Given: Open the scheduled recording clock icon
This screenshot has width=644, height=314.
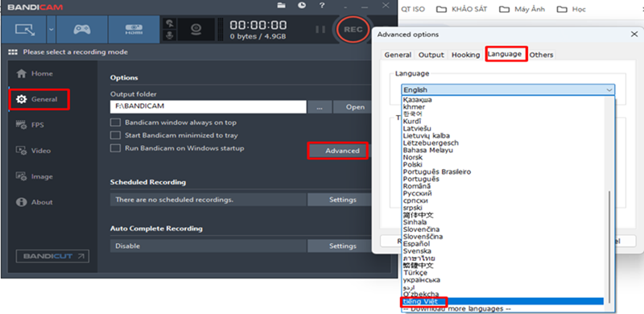Looking at the screenshot, I should pyautogui.click(x=302, y=6).
